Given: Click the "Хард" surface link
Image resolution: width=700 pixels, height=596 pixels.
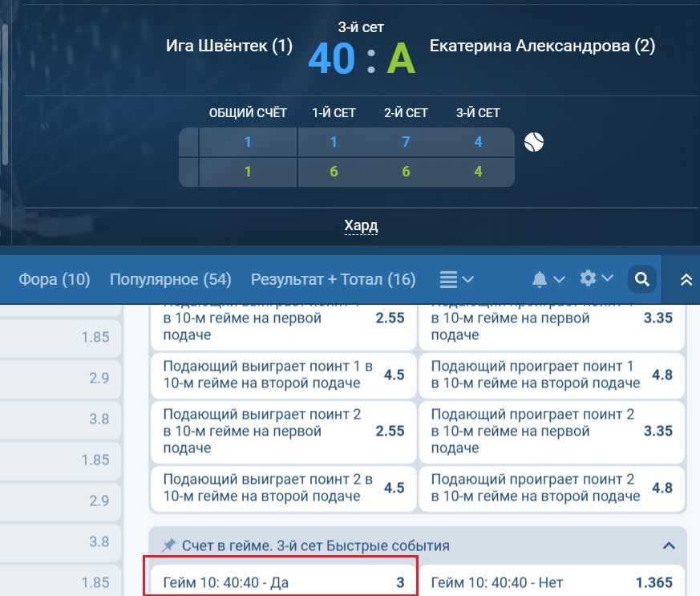Looking at the screenshot, I should tap(361, 226).
